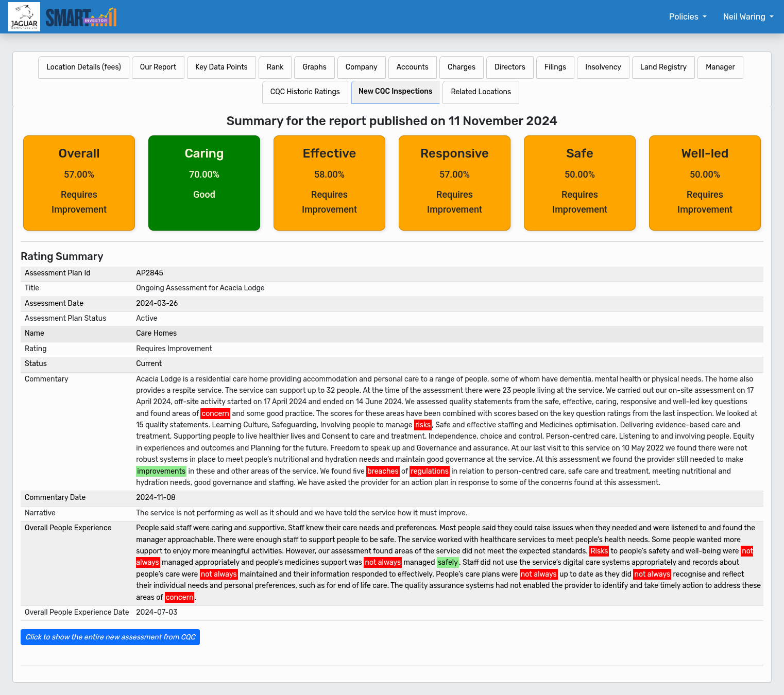Screen dimensions: 784x695
Task: Select the Key Data Points tab
Action: click(221, 67)
